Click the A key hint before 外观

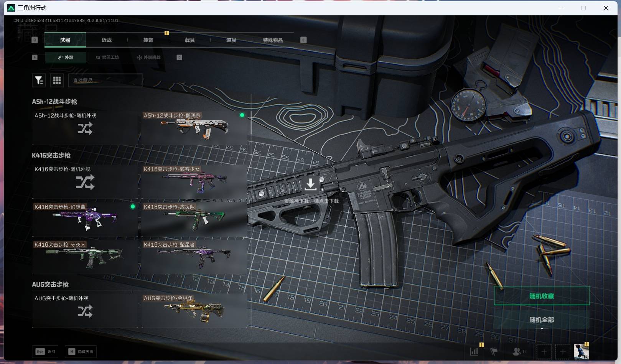35,58
